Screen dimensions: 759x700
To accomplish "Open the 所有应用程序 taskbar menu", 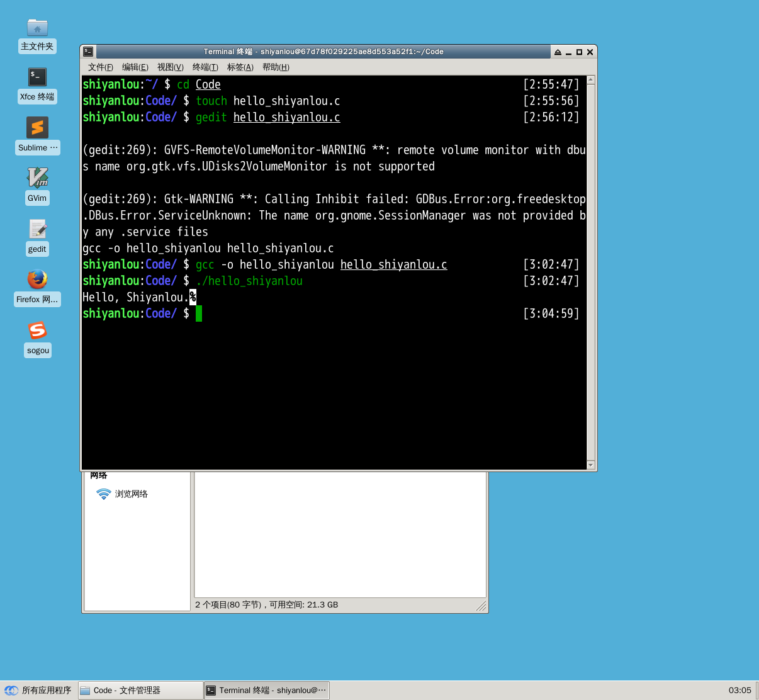I will point(39,690).
